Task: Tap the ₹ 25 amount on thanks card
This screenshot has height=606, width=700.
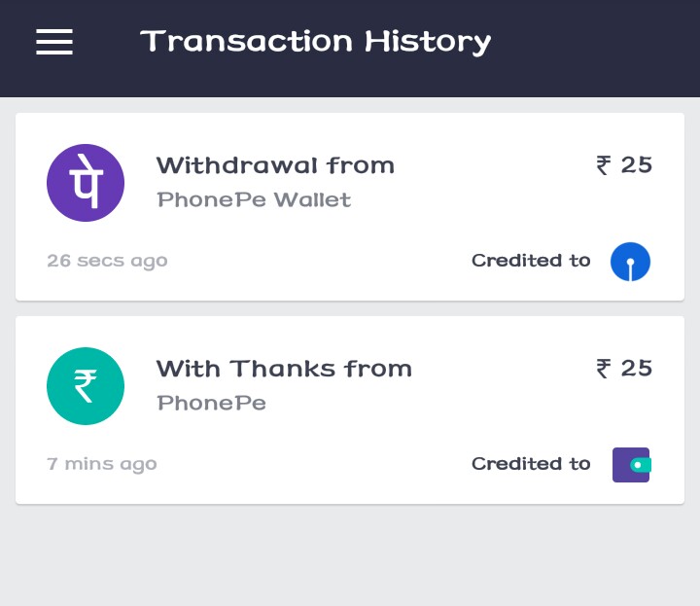Action: click(x=624, y=369)
